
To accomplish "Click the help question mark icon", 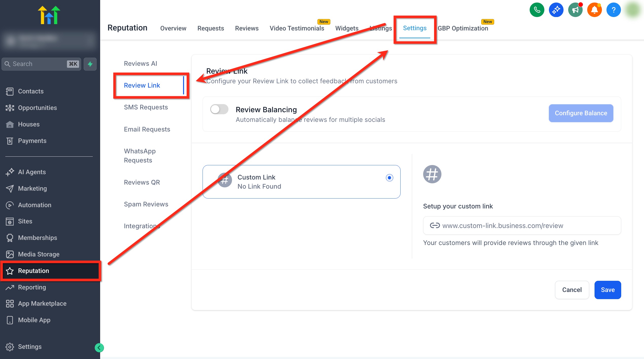I will [x=614, y=10].
